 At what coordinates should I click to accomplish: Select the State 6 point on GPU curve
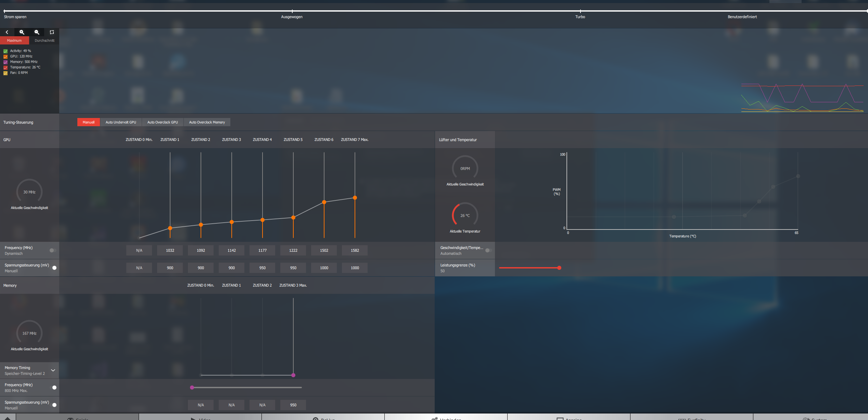pos(324,202)
